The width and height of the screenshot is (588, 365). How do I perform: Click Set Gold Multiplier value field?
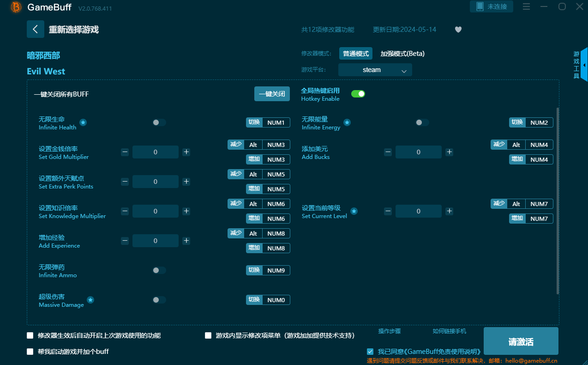pos(156,152)
